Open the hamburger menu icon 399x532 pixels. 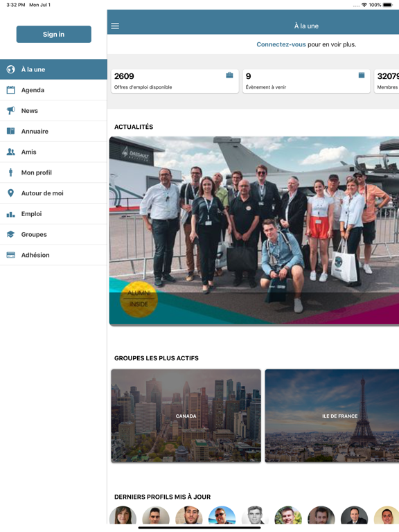tap(115, 26)
